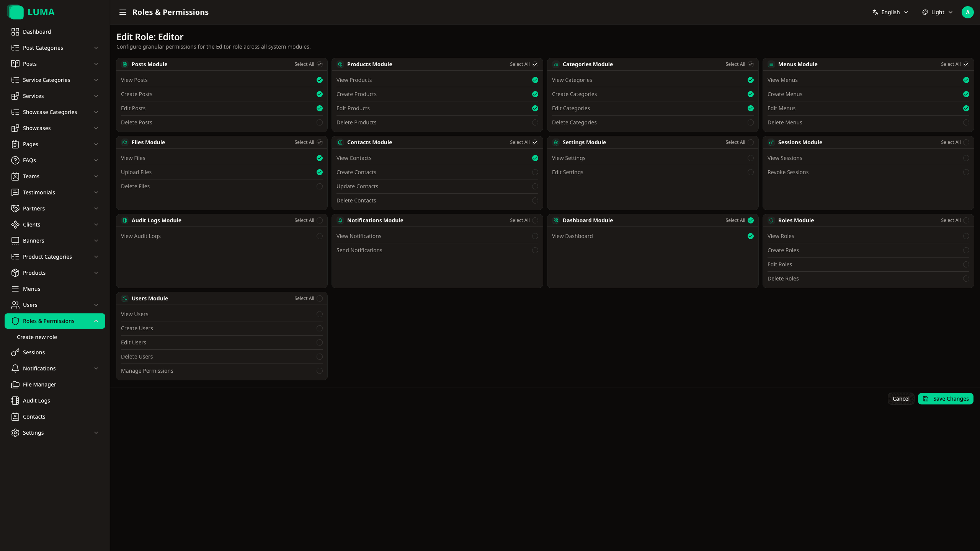Click the Sessions Module key icon
The image size is (980, 551).
(x=771, y=142)
